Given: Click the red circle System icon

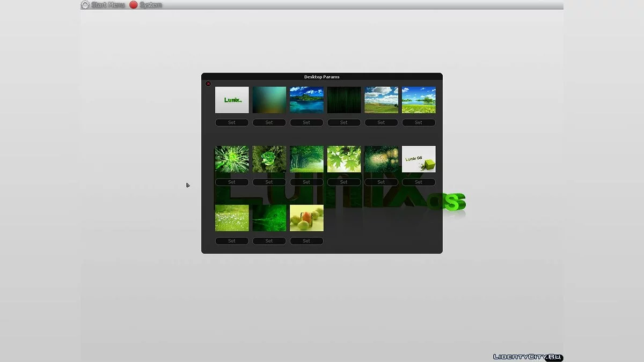Looking at the screenshot, I should click(134, 5).
